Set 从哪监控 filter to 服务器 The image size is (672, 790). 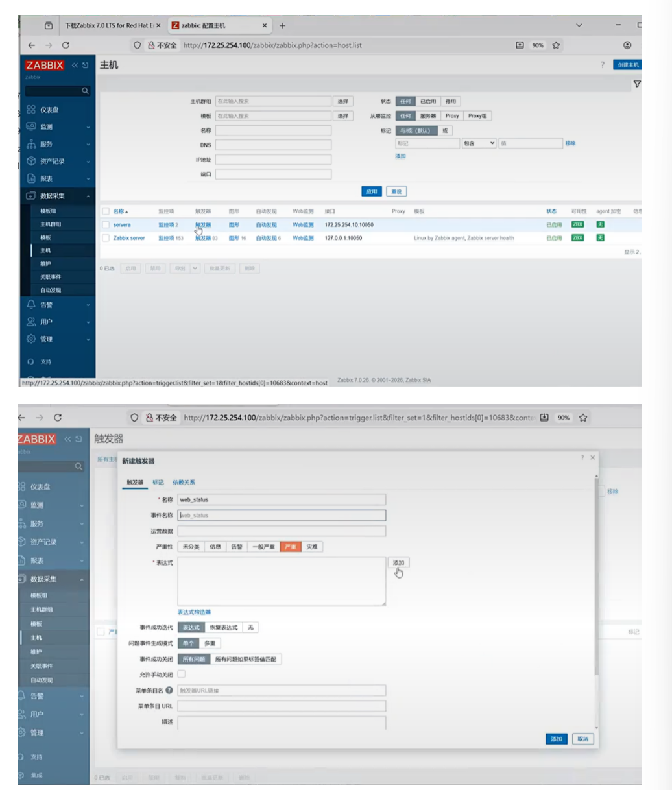coord(428,115)
